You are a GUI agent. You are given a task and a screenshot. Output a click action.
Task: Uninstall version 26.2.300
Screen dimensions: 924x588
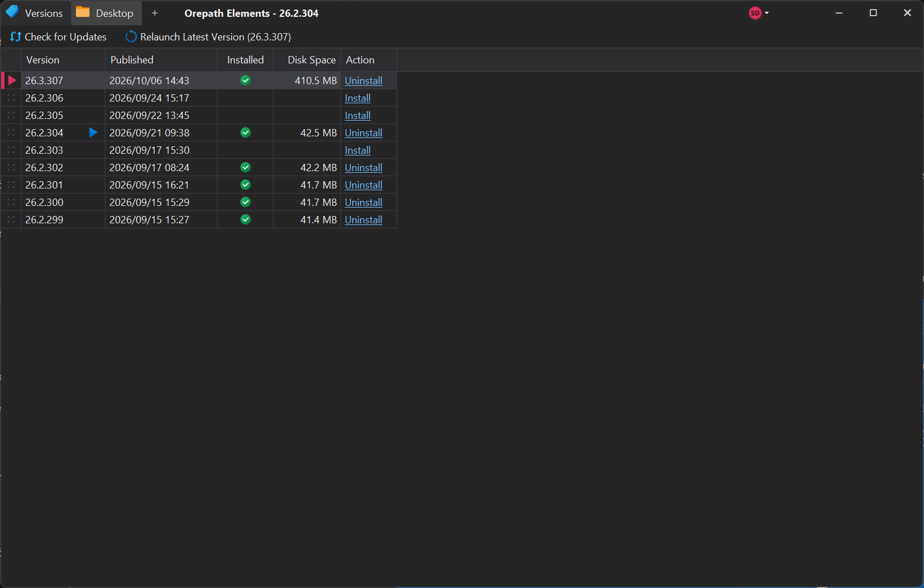[x=363, y=202]
